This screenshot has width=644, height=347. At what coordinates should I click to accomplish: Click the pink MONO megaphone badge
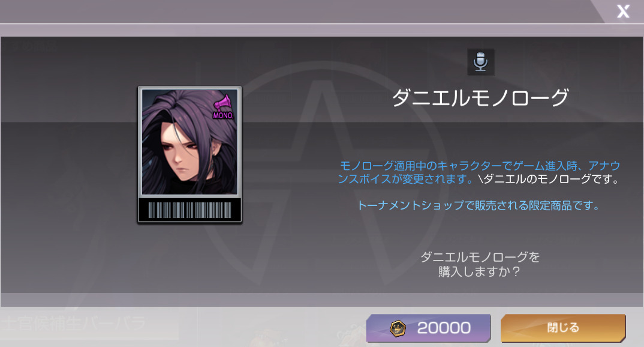tap(223, 107)
